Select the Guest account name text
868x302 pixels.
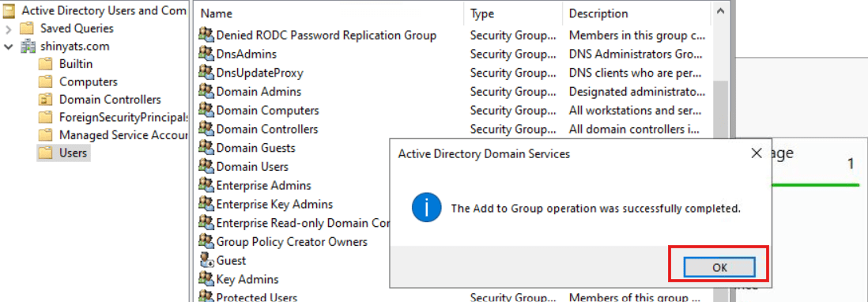coord(231,261)
